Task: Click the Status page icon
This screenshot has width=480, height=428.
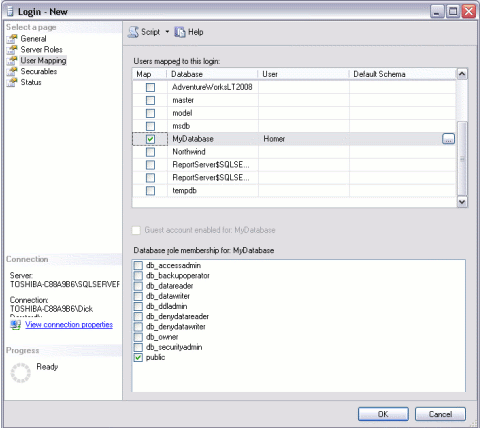Action: point(12,82)
